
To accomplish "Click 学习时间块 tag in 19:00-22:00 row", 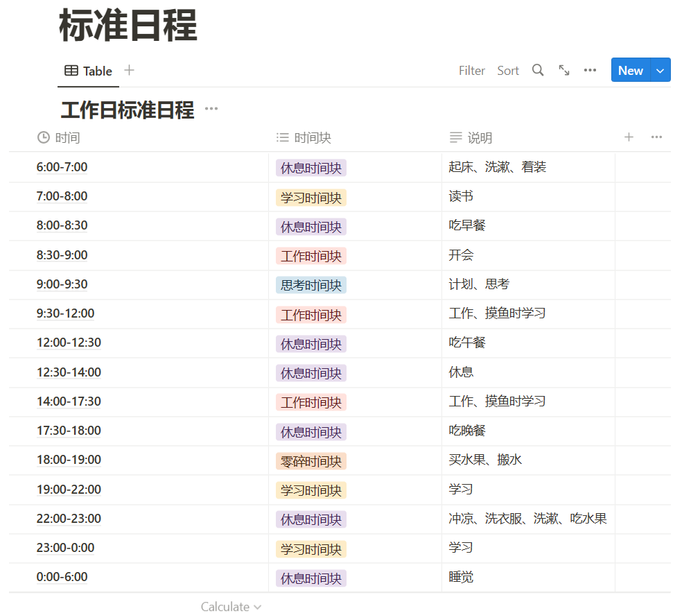I will click(x=311, y=490).
